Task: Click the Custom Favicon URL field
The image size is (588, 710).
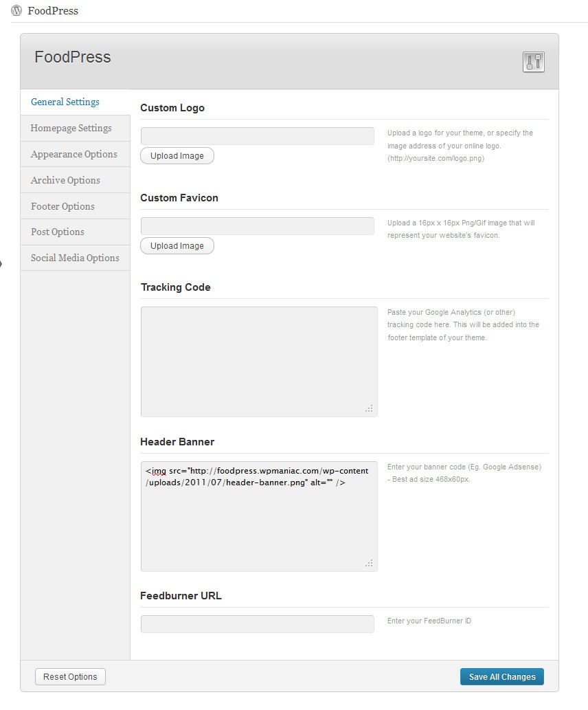Action: click(257, 226)
